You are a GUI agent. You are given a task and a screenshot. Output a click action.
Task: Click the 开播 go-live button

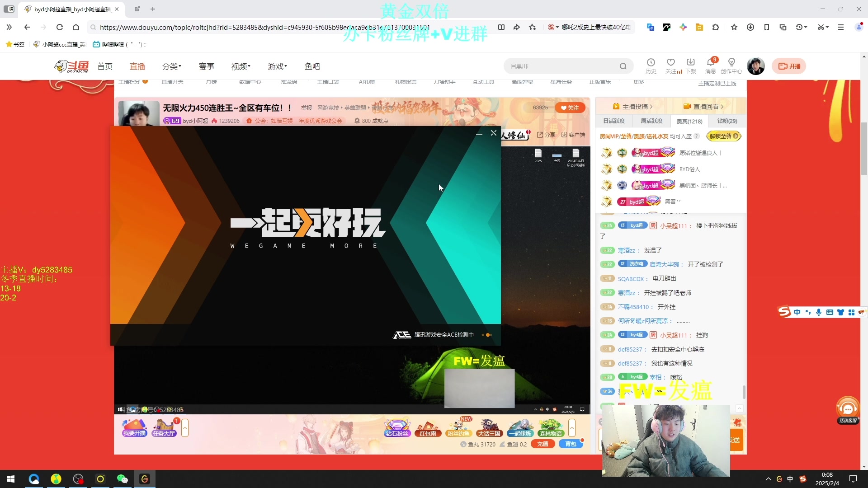789,66
